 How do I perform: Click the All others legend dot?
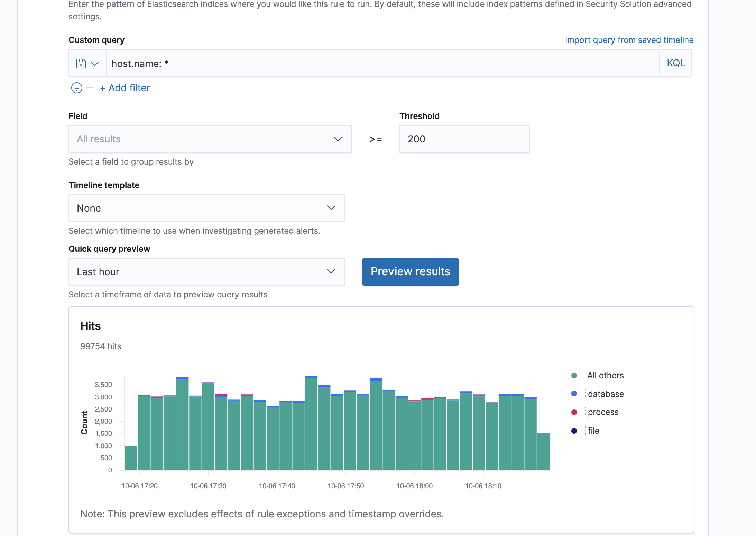[574, 376]
